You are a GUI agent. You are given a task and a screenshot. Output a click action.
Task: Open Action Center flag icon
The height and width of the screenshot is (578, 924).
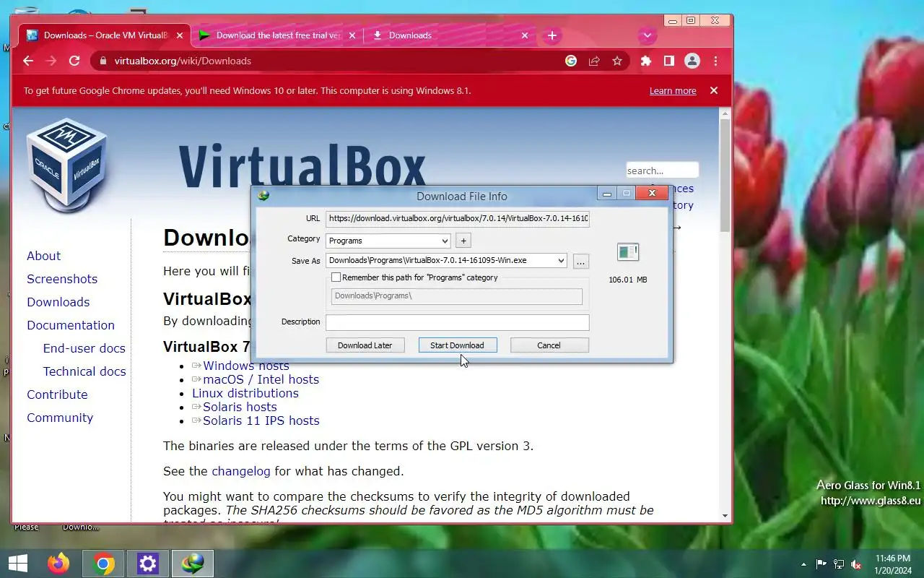tap(821, 564)
